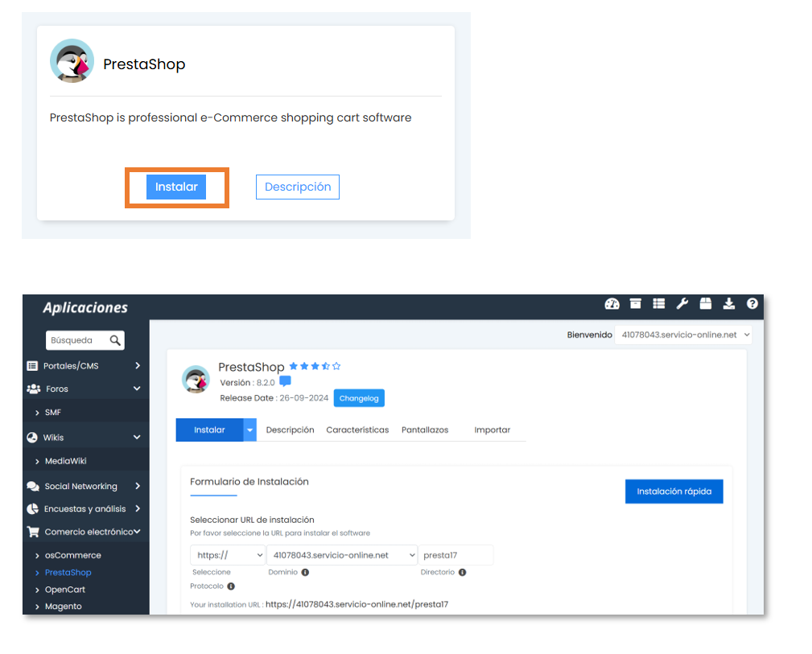Click the Descripción button on the PrestaShop card
The height and width of the screenshot is (654, 812).
[x=298, y=187]
